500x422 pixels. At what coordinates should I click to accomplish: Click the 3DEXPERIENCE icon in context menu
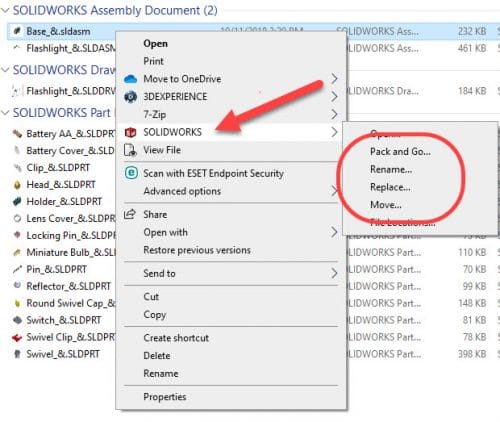coord(130,97)
